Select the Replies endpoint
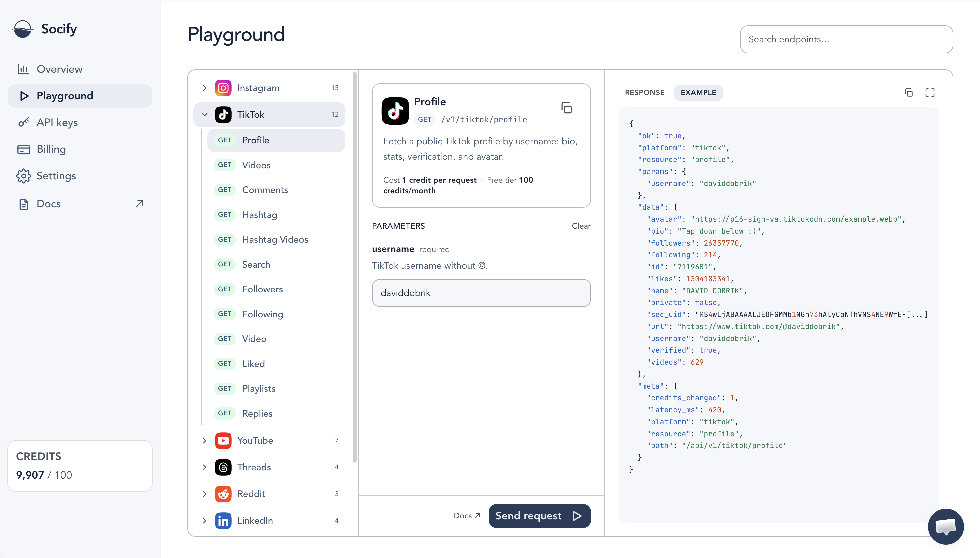The width and height of the screenshot is (980, 558). point(276,413)
